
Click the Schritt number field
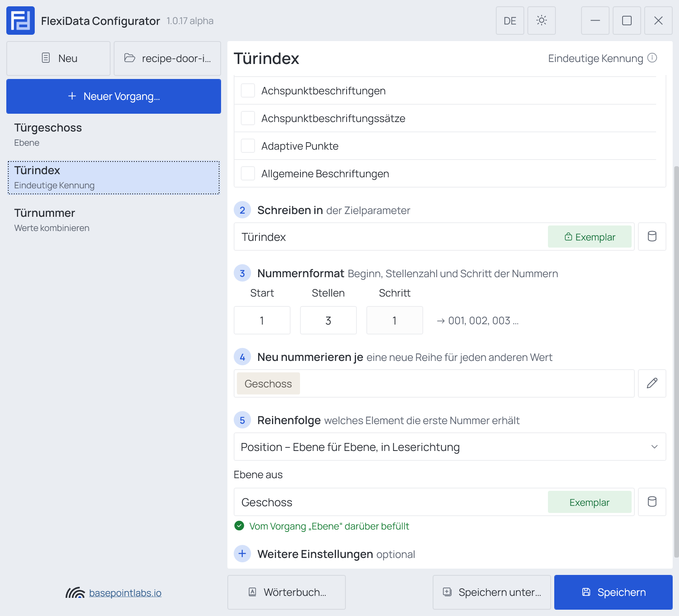point(395,320)
